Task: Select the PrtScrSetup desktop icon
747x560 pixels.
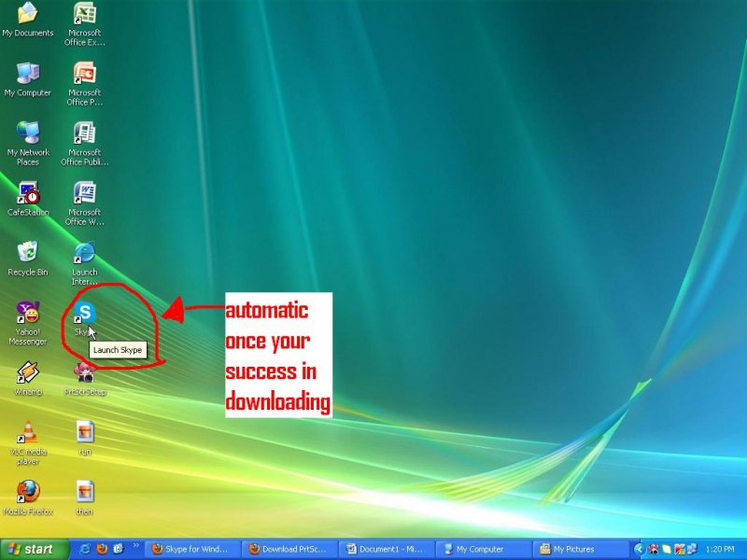Action: click(x=85, y=379)
